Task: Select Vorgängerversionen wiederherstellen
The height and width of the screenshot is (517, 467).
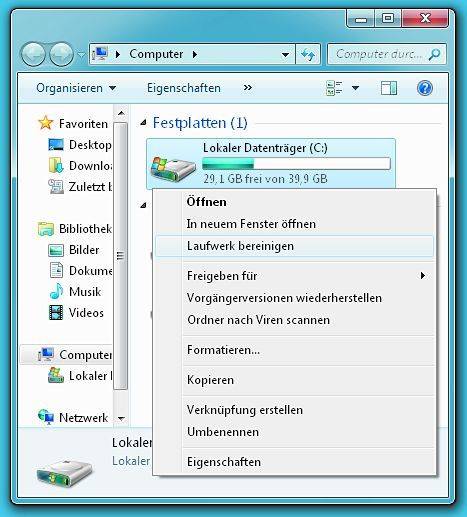Action: tap(284, 298)
